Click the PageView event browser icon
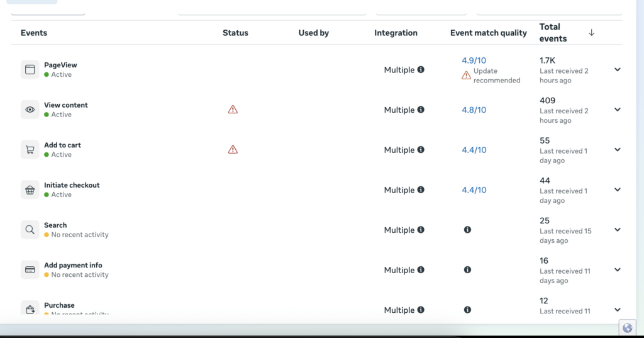The image size is (644, 338). [30, 69]
